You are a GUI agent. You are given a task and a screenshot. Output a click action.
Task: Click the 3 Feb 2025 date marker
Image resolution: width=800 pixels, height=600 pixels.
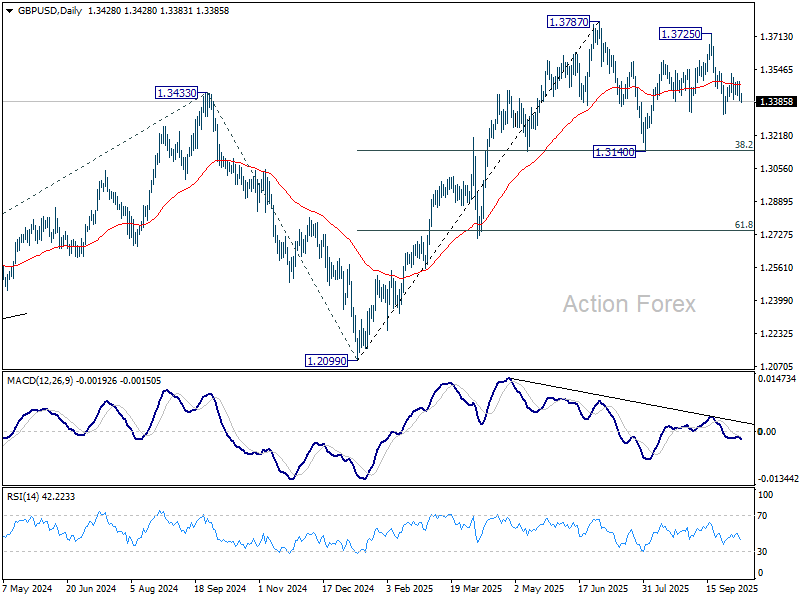click(x=409, y=588)
